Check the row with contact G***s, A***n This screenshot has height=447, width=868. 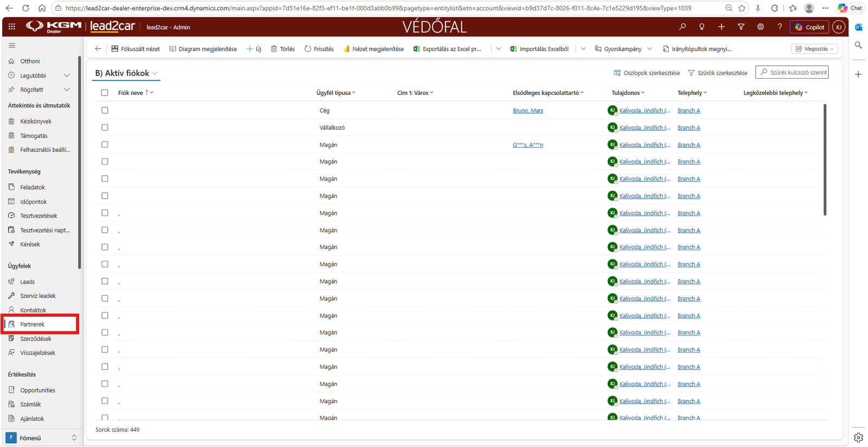pos(105,145)
